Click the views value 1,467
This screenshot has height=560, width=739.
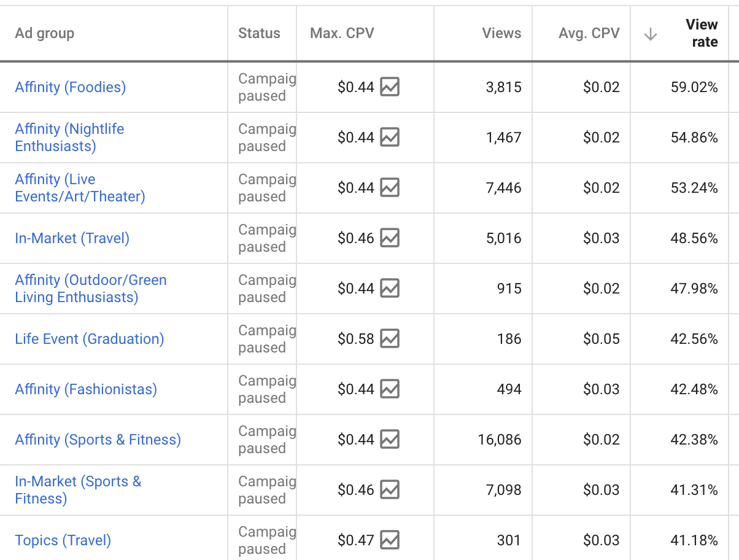tap(504, 138)
